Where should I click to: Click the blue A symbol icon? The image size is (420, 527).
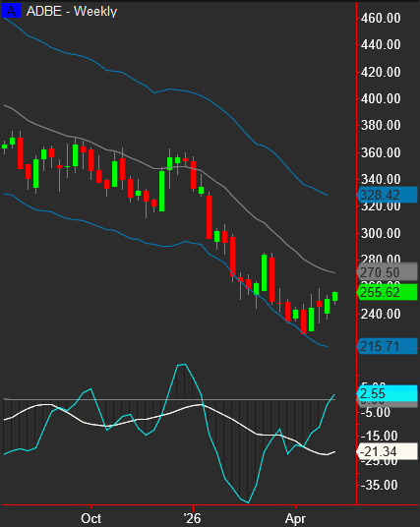(11, 11)
